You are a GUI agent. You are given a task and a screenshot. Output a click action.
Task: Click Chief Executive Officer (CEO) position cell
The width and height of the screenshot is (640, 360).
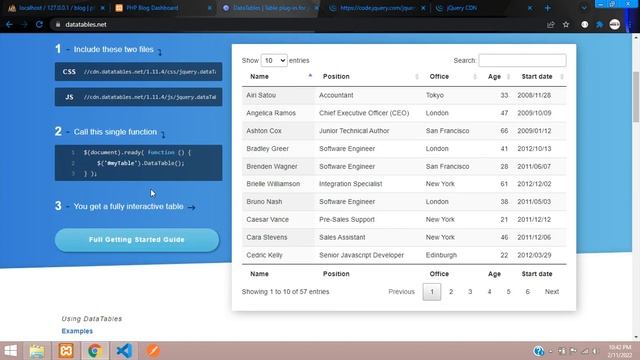click(368, 113)
